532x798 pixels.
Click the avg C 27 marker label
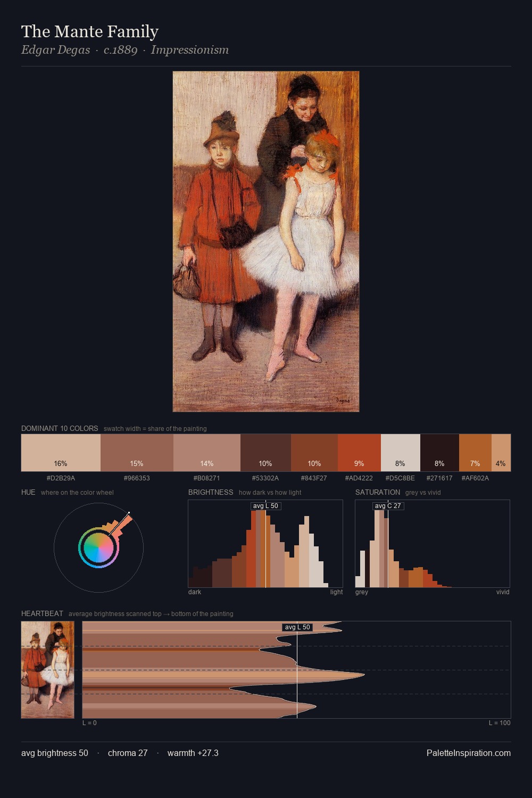[388, 506]
